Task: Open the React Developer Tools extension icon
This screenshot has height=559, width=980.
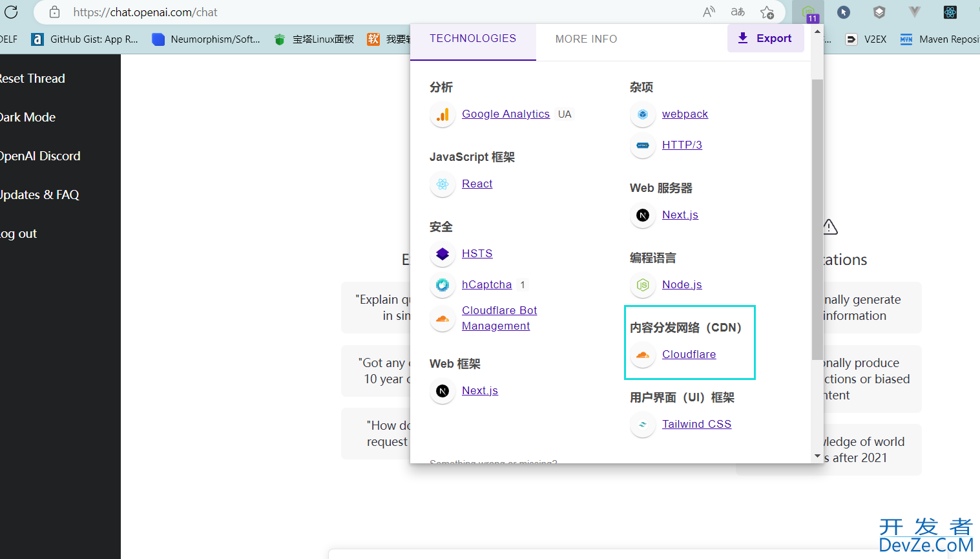Action: [x=950, y=12]
